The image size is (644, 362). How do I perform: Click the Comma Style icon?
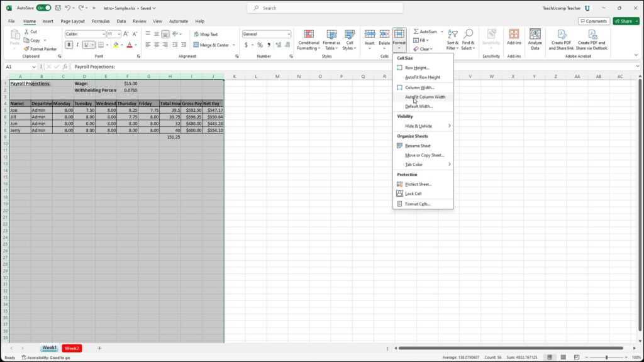pyautogui.click(x=269, y=45)
